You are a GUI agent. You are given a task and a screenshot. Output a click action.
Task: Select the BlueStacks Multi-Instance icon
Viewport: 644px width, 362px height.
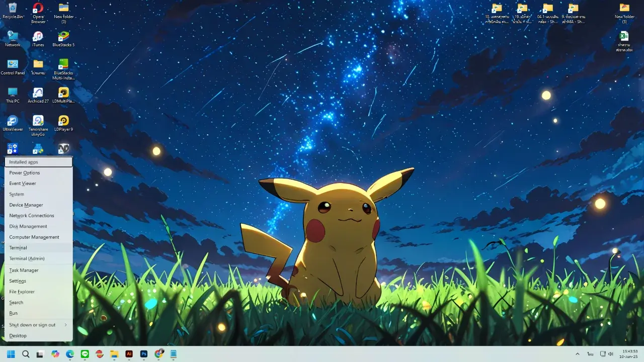[63, 69]
